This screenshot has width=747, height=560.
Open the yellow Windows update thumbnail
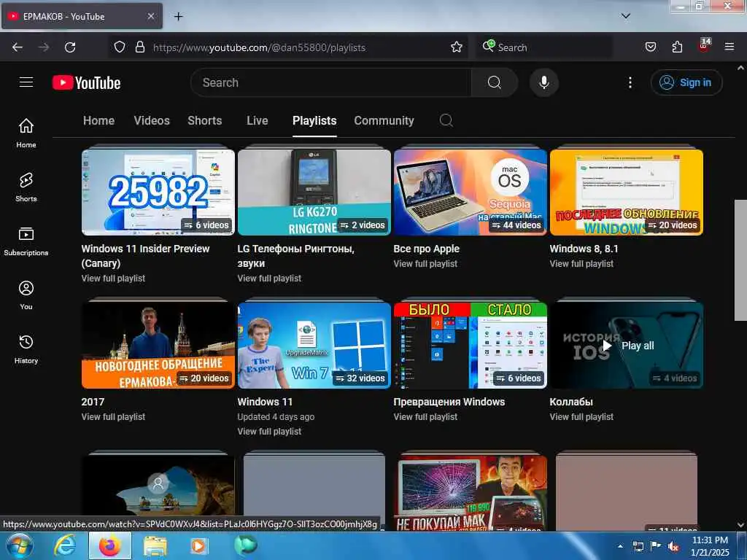626,192
